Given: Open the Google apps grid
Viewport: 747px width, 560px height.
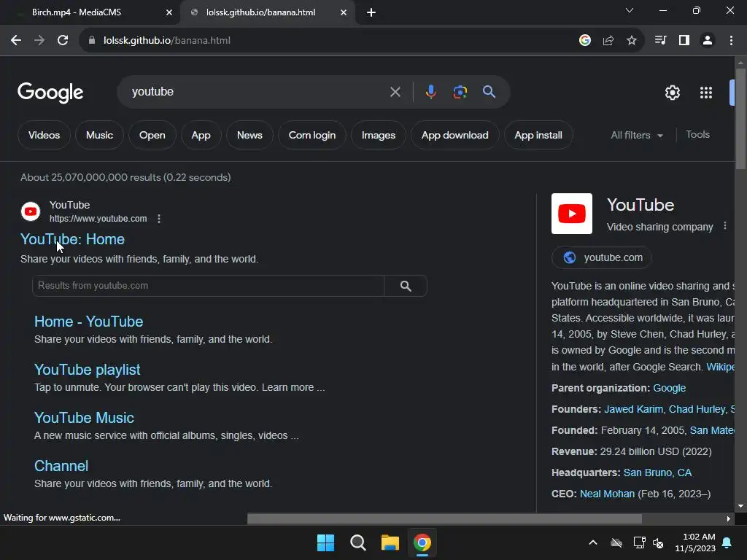Looking at the screenshot, I should 706,93.
